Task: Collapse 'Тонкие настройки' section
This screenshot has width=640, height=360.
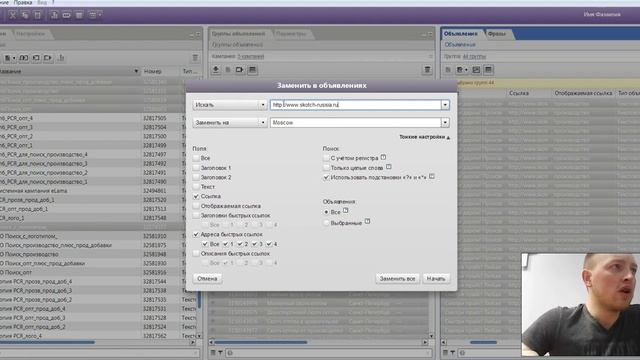Action: click(x=424, y=137)
